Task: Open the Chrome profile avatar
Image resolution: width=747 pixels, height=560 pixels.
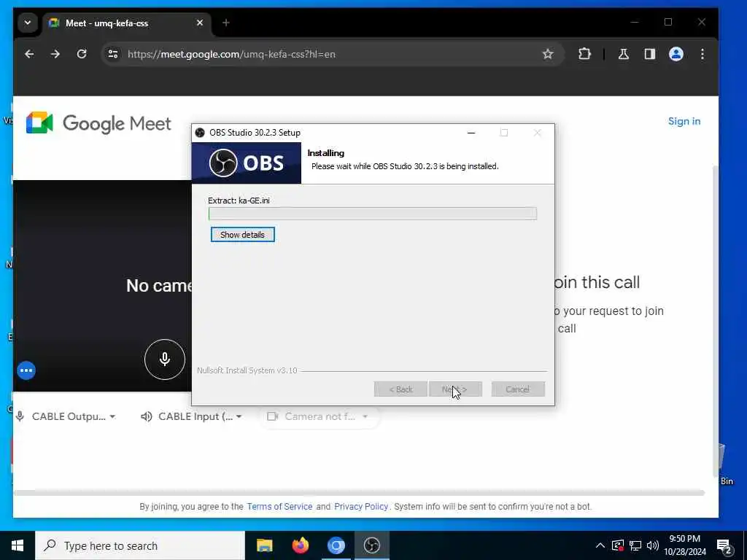Action: 676,54
